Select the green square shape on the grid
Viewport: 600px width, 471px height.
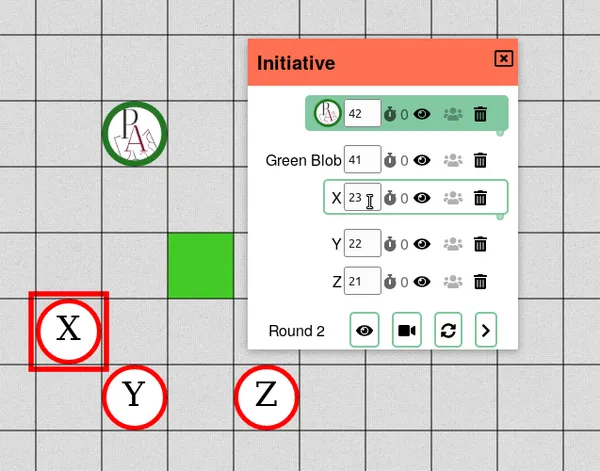(x=201, y=266)
